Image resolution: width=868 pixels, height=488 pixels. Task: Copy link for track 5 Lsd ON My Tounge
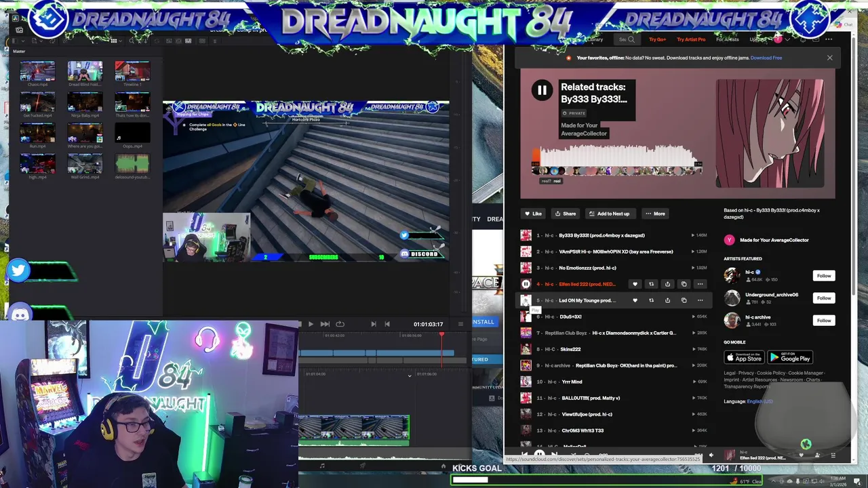(x=684, y=300)
